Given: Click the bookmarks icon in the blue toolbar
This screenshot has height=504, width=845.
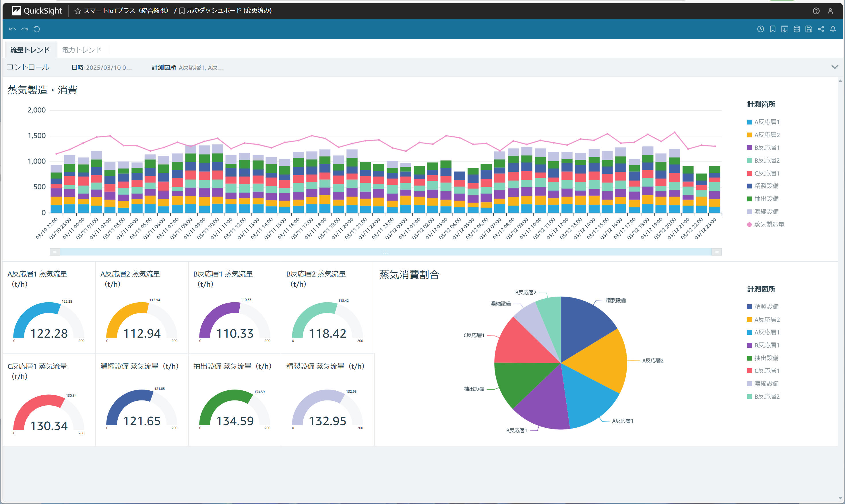Looking at the screenshot, I should pos(772,29).
